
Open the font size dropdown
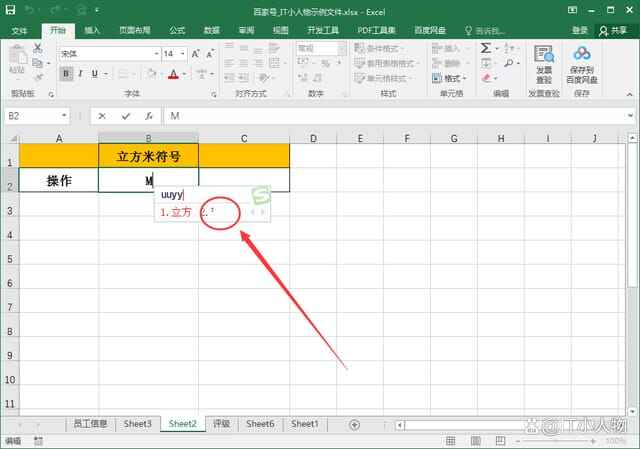(183, 53)
